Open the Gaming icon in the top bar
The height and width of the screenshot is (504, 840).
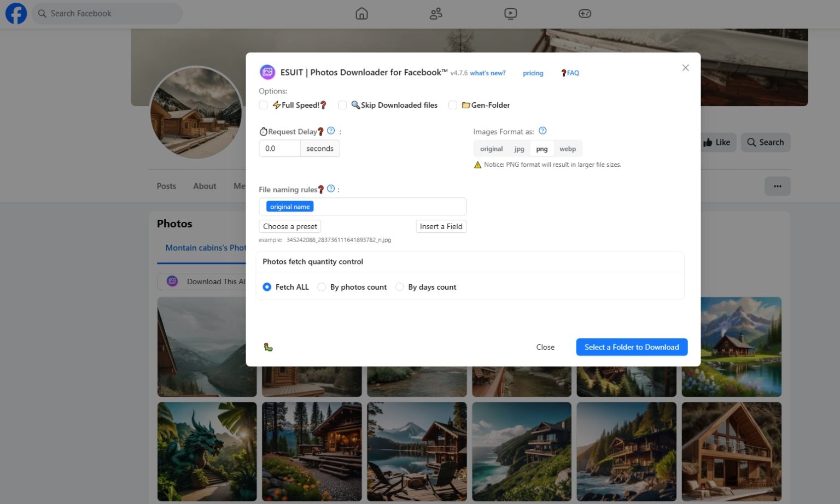tap(585, 13)
